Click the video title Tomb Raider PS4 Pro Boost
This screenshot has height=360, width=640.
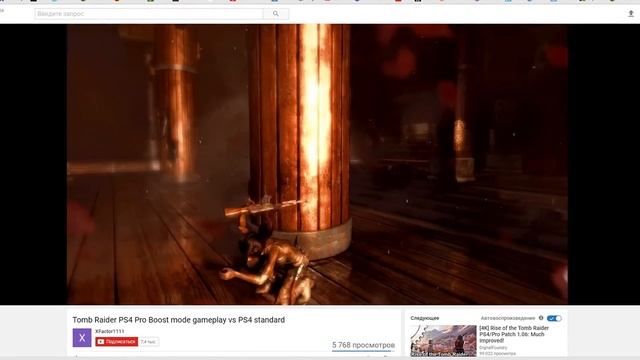[x=179, y=320]
